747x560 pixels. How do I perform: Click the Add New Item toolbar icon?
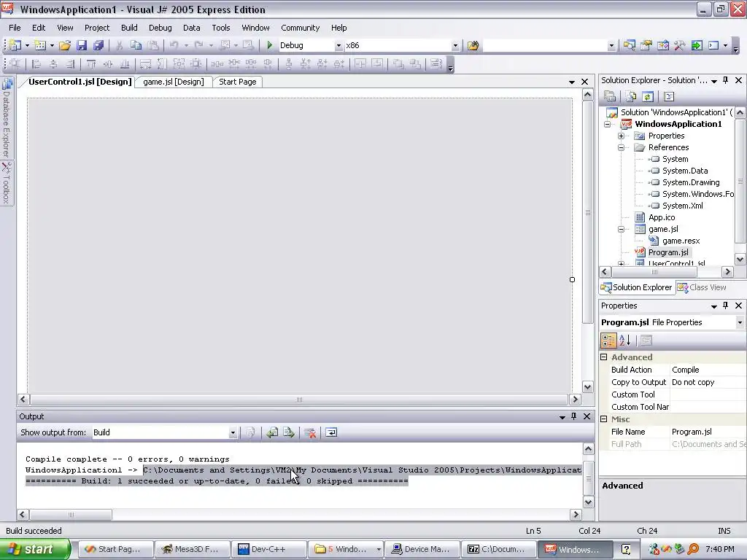coord(41,45)
